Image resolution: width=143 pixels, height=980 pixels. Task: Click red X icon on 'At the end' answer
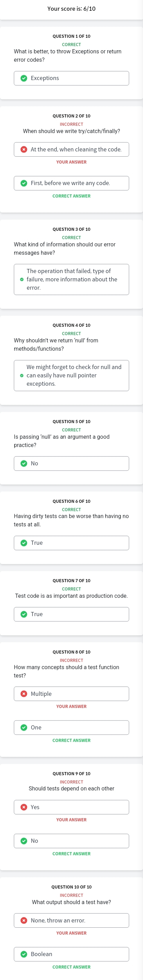click(x=24, y=149)
